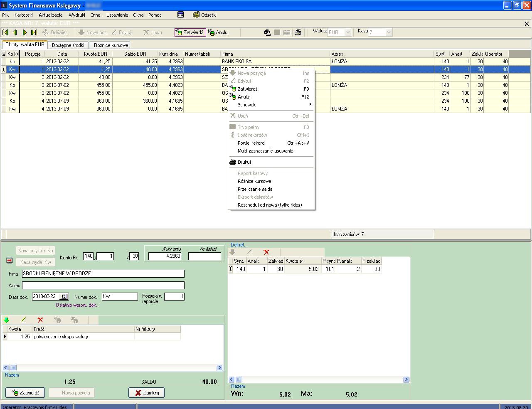Click the table grid view toolbar icon

(287, 32)
